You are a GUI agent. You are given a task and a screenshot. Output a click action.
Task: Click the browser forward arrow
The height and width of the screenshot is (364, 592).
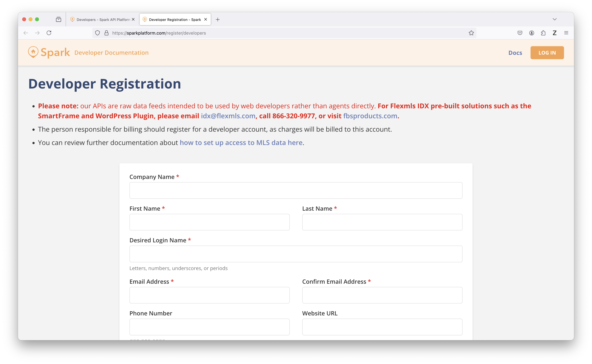pos(37,33)
